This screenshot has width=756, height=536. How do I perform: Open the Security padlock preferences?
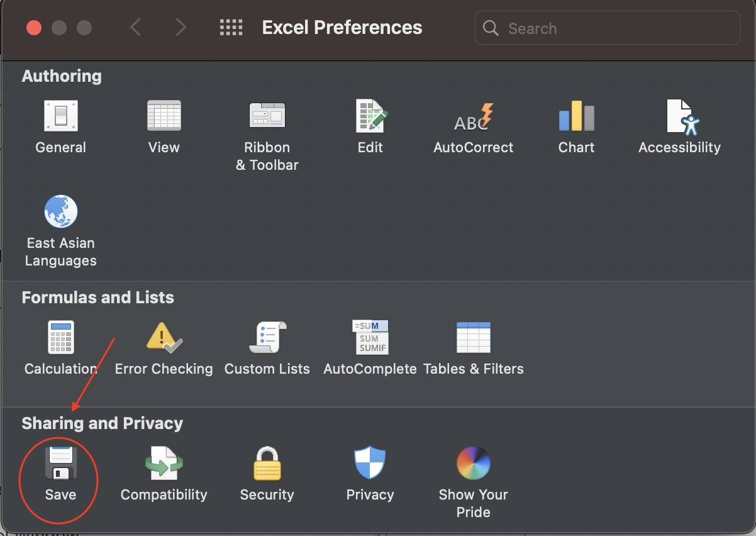267,464
